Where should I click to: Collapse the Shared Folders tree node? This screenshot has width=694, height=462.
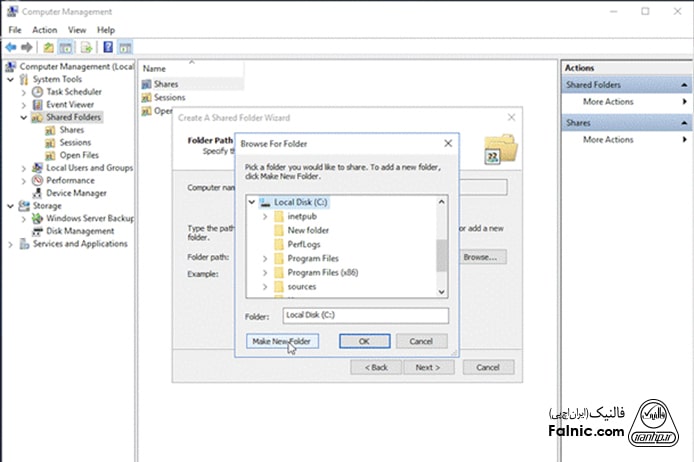(25, 117)
